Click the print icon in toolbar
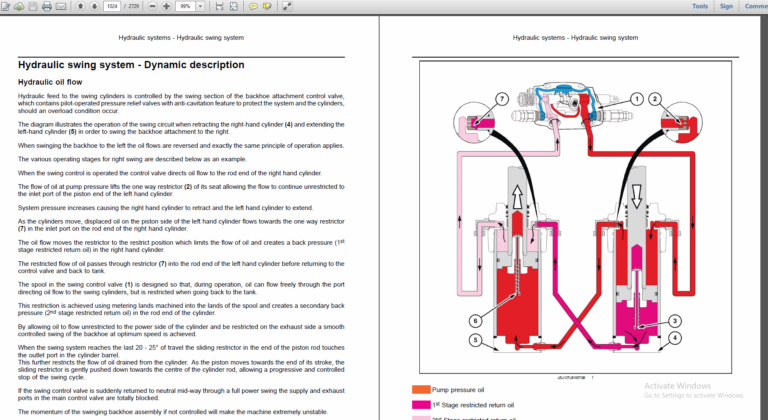The width and height of the screenshot is (768, 420). point(47,6)
